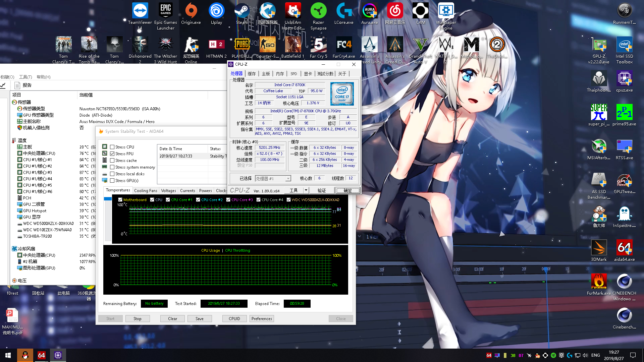Open Uplay desktop icon
This screenshot has height=362, width=644.
click(x=216, y=13)
